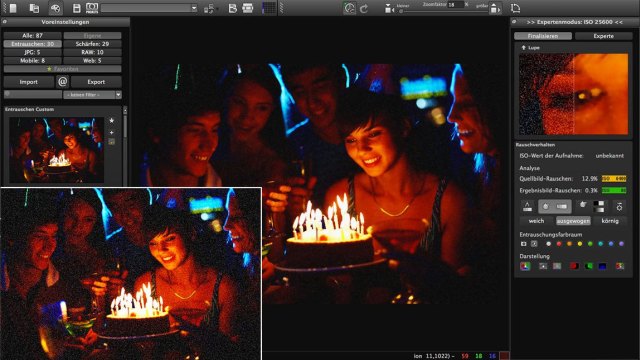Collapse the Expertenmodus panel header icon
Image resolution: width=640 pixels, height=360 pixels.
coord(514,22)
